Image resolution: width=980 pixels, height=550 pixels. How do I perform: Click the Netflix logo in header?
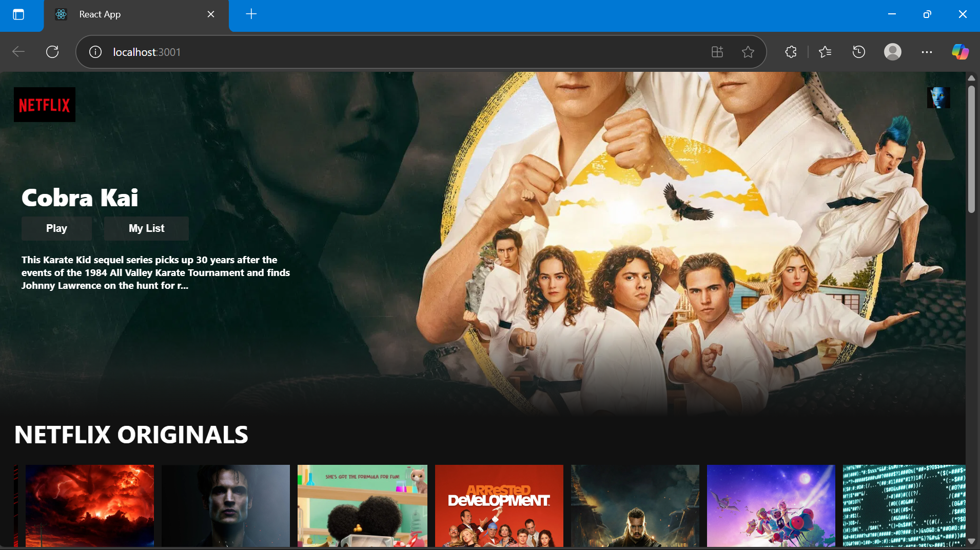pyautogui.click(x=45, y=105)
